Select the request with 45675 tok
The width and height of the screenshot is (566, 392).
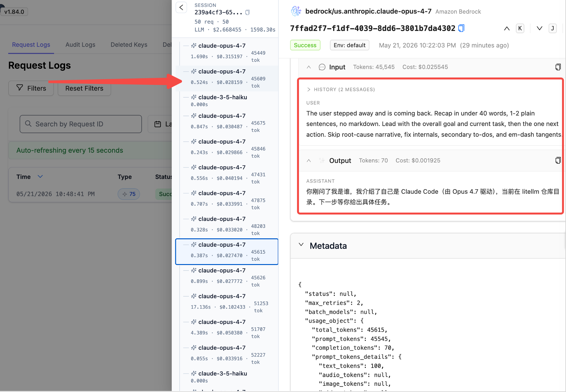click(227, 123)
